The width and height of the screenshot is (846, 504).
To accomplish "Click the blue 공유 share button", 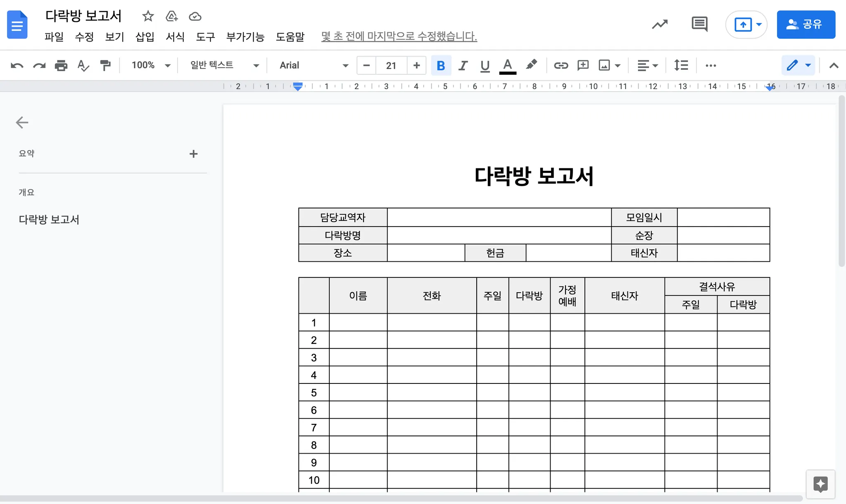I will [806, 24].
